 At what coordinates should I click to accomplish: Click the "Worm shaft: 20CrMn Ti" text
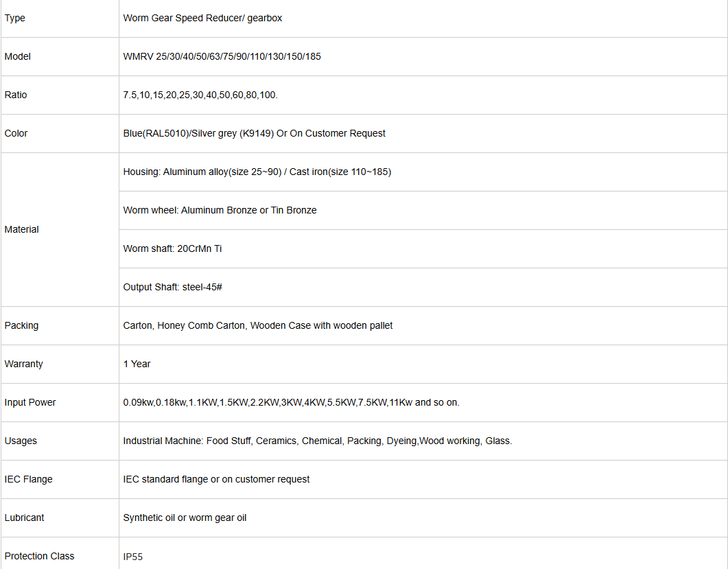click(x=172, y=248)
